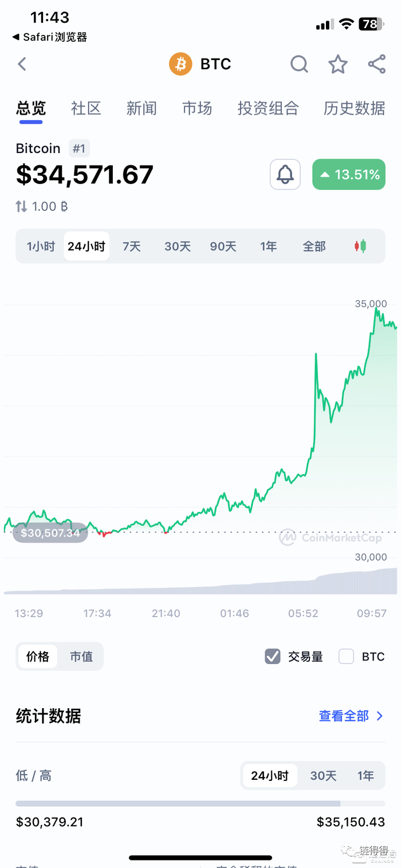401x868 pixels.
Task: Switch to the 历史数据 tab
Action: 354,108
